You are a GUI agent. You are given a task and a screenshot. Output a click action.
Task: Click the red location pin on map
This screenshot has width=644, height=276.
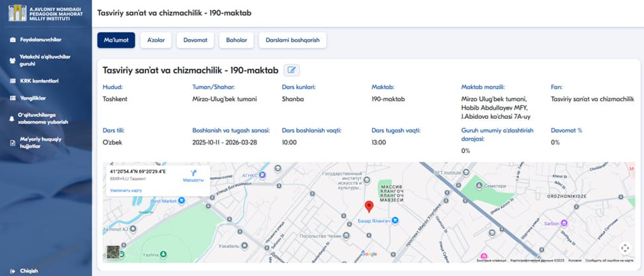tap(369, 206)
